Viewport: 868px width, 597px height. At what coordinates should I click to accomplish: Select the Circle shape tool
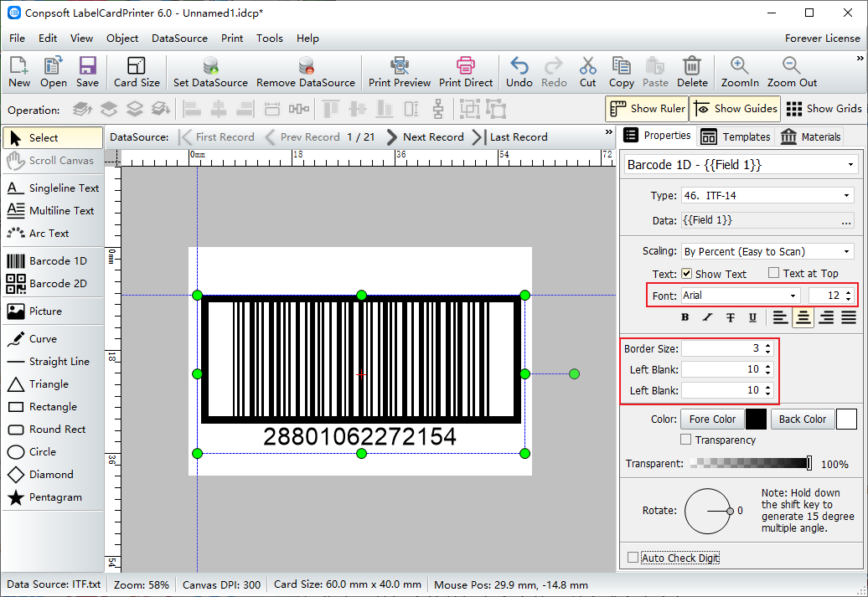(53, 452)
